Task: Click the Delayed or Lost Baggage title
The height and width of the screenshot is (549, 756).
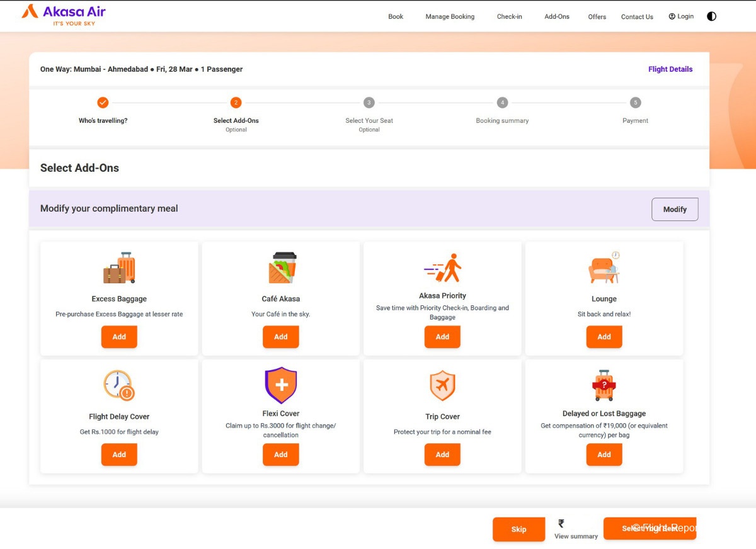Action: [x=604, y=414]
